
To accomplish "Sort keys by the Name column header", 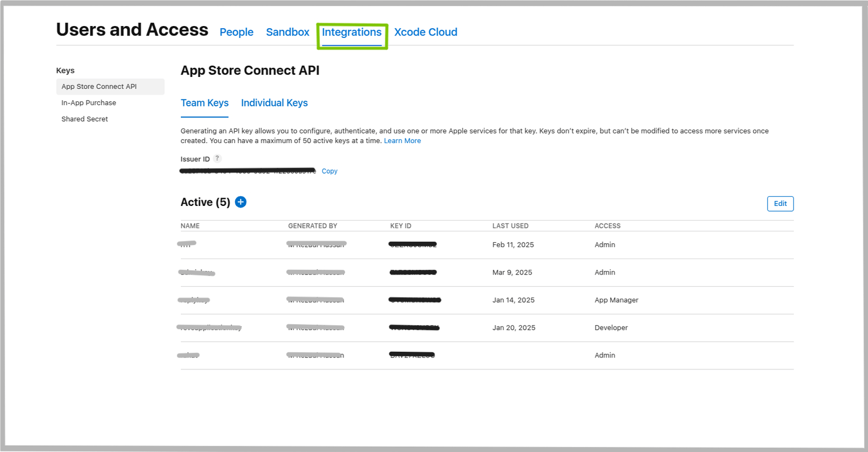I will tap(190, 226).
